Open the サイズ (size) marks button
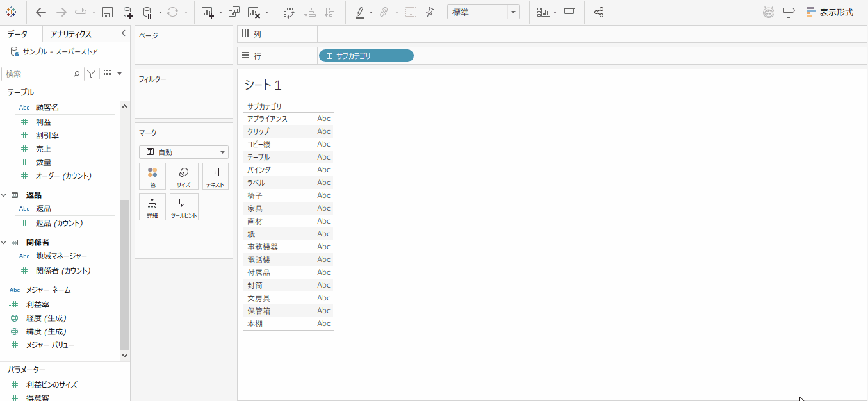 coord(184,176)
